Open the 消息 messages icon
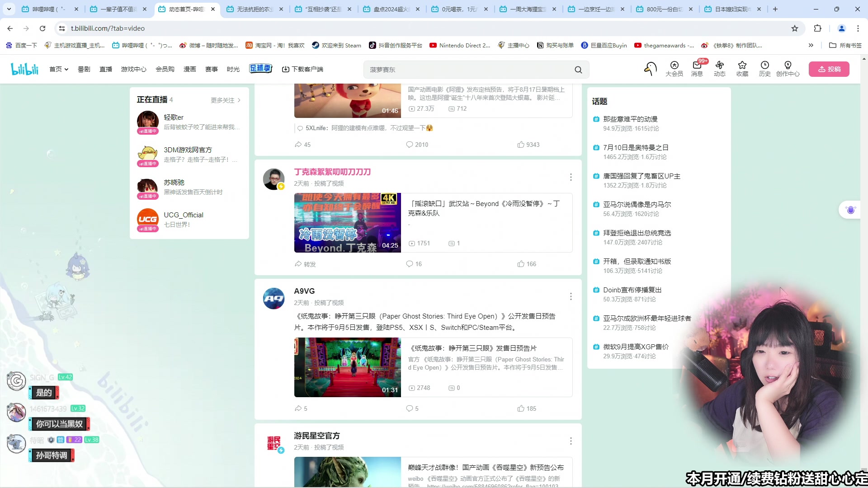The image size is (868, 488). pyautogui.click(x=697, y=69)
